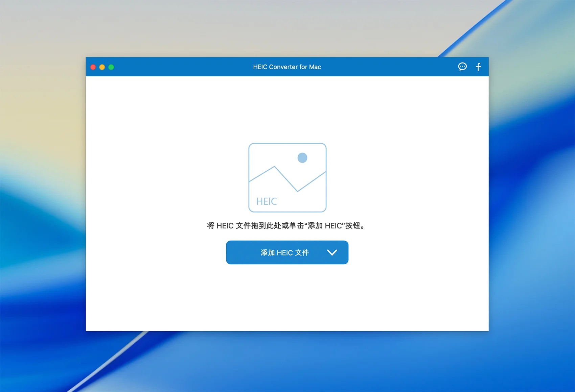Click the HEIC image placeholder icon
The image size is (575, 392).
287,178
